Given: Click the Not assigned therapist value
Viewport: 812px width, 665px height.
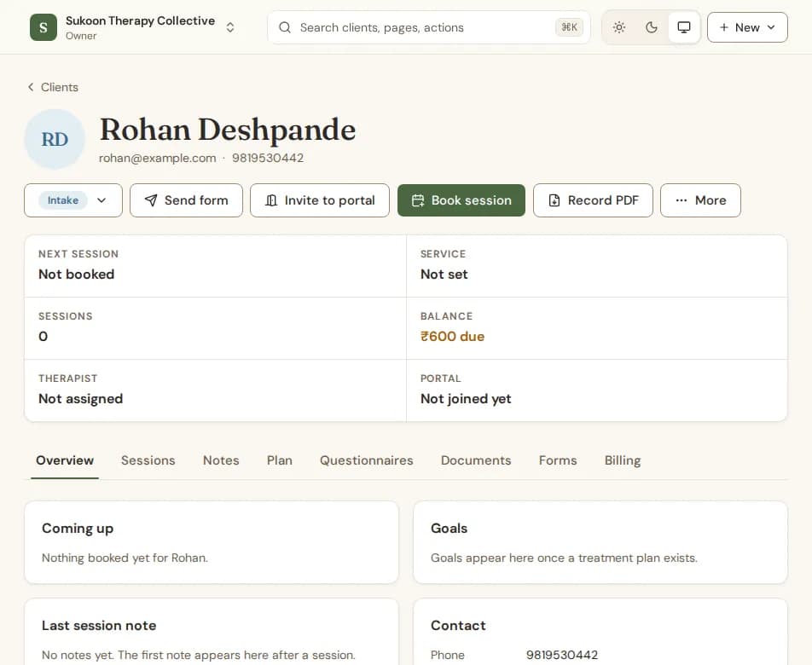Looking at the screenshot, I should [81, 398].
